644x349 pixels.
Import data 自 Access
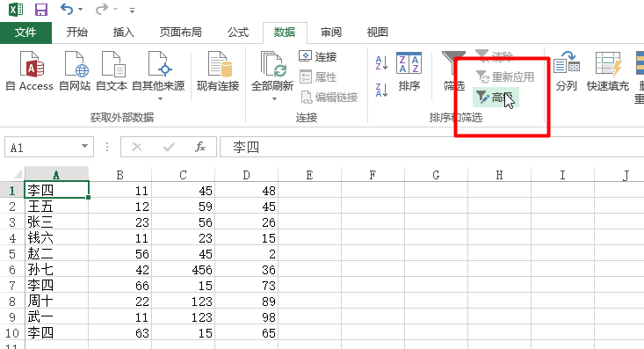[x=30, y=70]
